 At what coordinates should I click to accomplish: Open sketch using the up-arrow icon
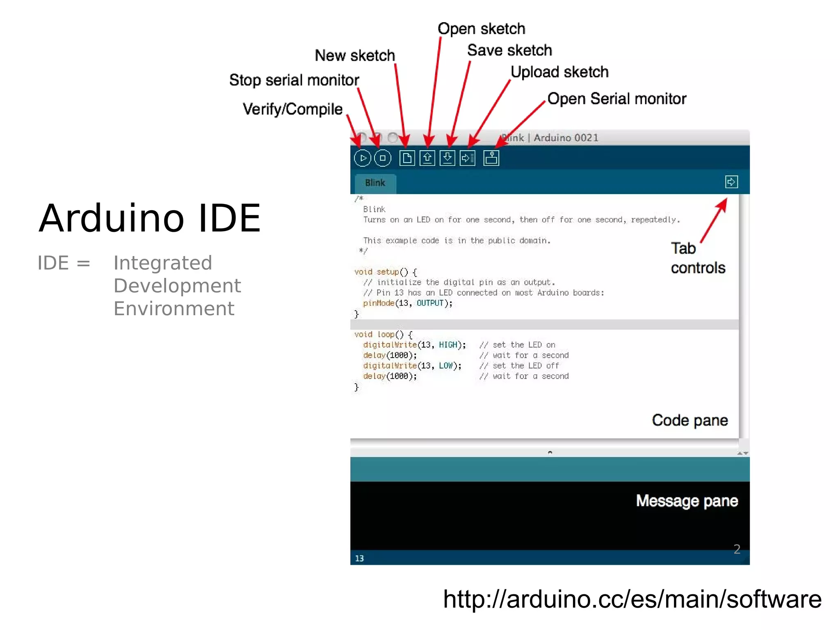(x=427, y=158)
